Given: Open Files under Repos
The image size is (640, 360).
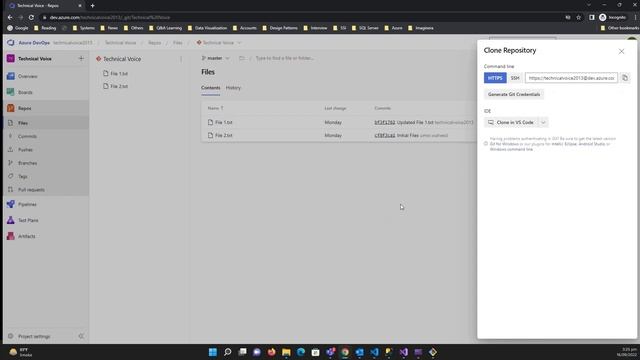Looking at the screenshot, I should (x=23, y=123).
